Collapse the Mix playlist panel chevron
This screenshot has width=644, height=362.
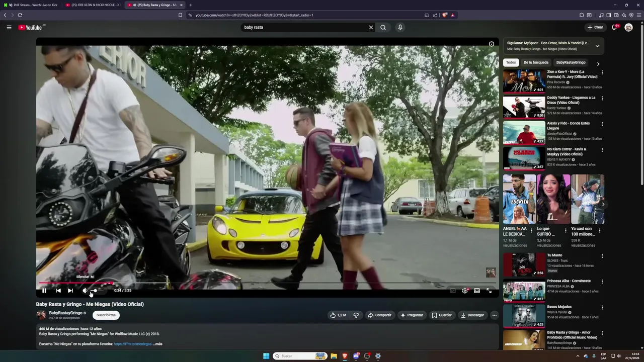point(597,46)
